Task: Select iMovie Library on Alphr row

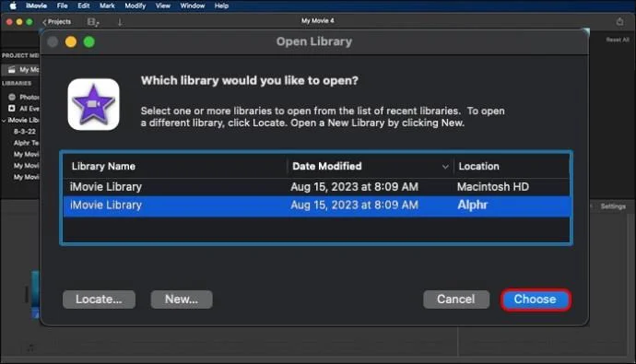Action: click(x=316, y=205)
